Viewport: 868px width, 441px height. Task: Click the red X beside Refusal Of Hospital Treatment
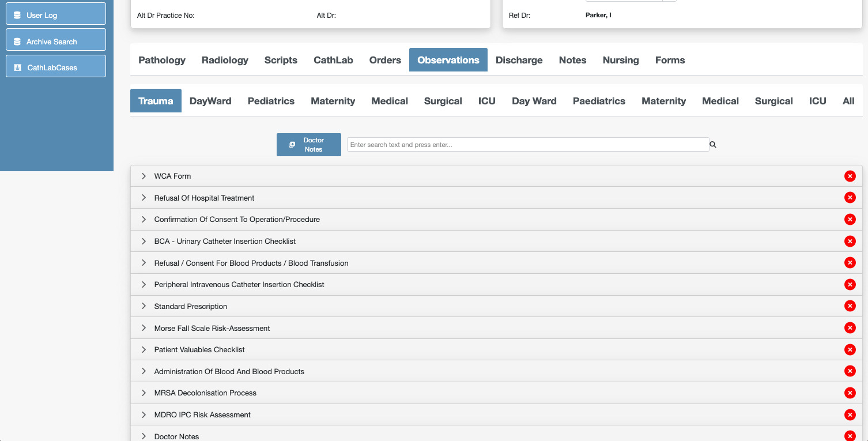click(x=850, y=198)
